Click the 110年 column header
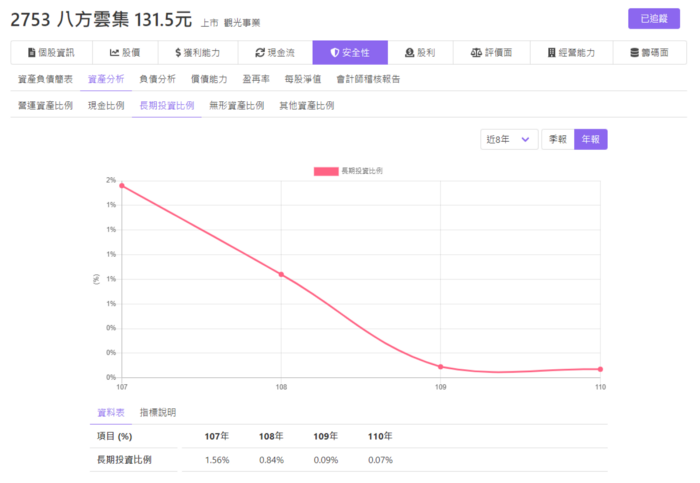The image size is (700, 483). [380, 436]
